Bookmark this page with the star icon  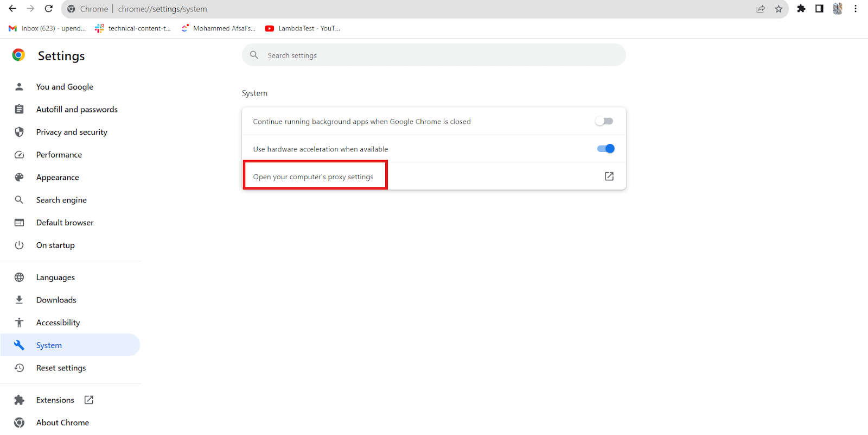point(778,9)
